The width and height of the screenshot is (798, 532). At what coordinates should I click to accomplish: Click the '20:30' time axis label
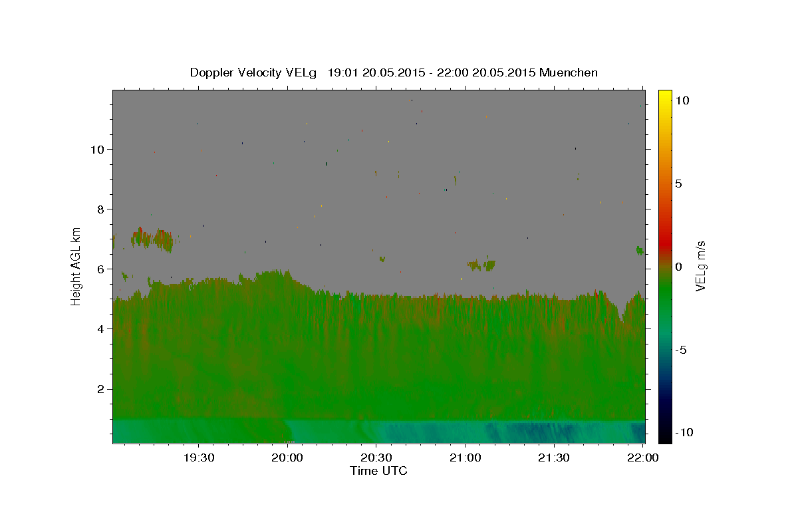coord(376,458)
